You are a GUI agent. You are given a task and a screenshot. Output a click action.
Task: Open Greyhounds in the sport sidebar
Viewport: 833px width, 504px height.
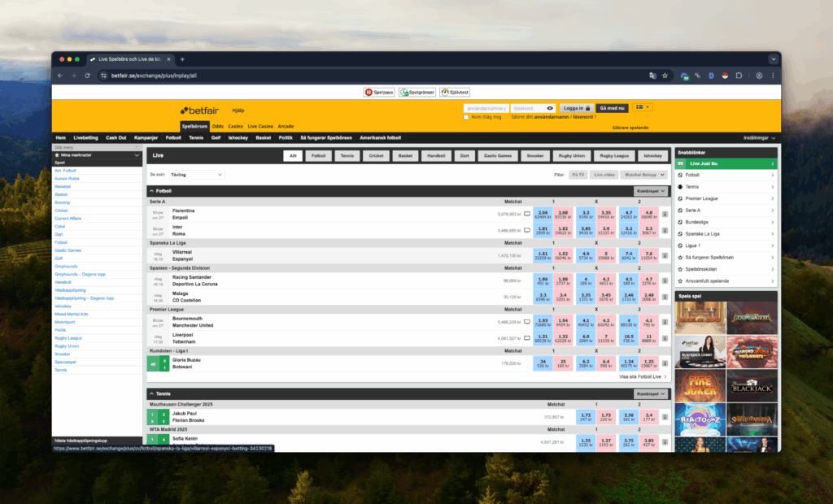pos(66,267)
